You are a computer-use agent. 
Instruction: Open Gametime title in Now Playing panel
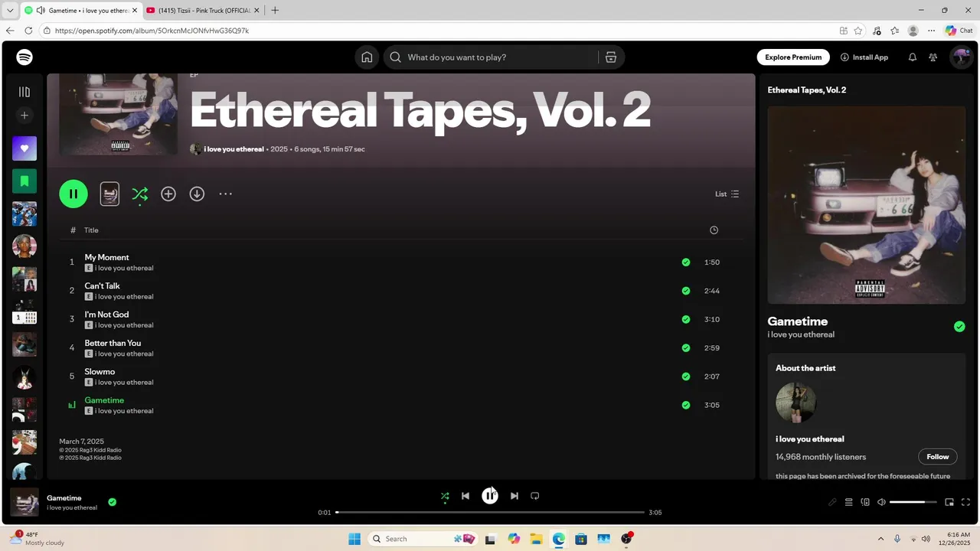[798, 321]
